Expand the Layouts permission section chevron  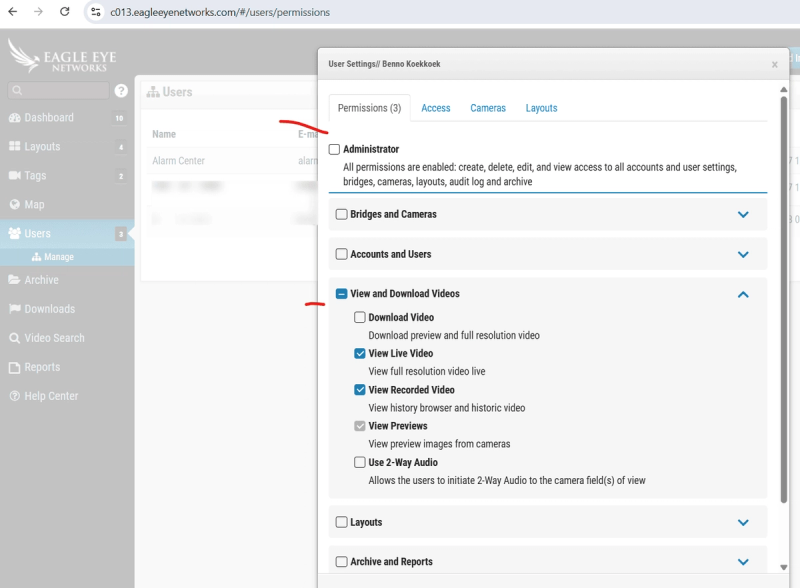743,522
